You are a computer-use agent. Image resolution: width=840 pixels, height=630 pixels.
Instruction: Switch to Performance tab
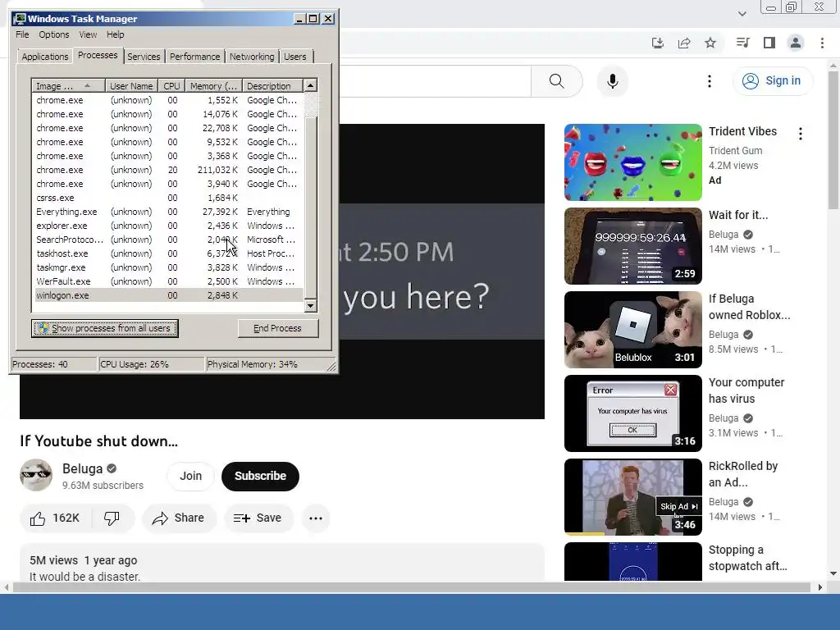pos(194,57)
